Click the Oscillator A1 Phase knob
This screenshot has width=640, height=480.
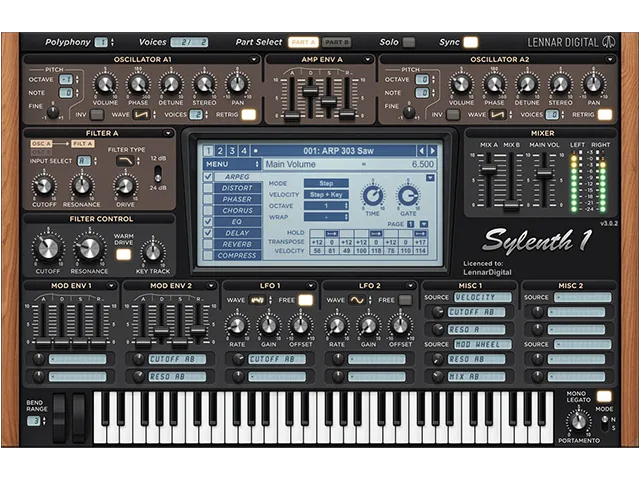click(x=138, y=85)
